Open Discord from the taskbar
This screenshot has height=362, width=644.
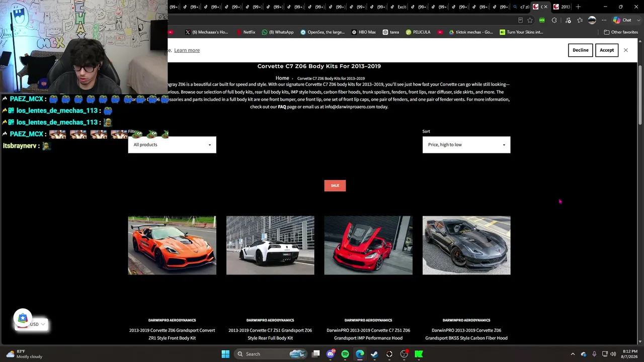click(x=331, y=354)
